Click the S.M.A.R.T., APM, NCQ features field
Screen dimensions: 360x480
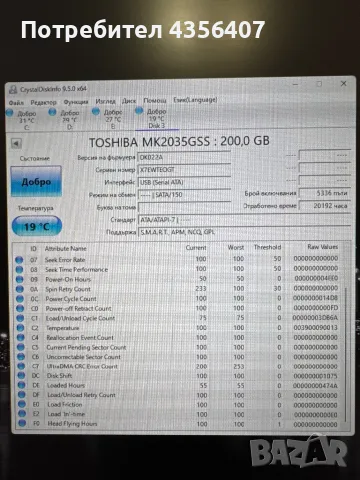(x=244, y=232)
